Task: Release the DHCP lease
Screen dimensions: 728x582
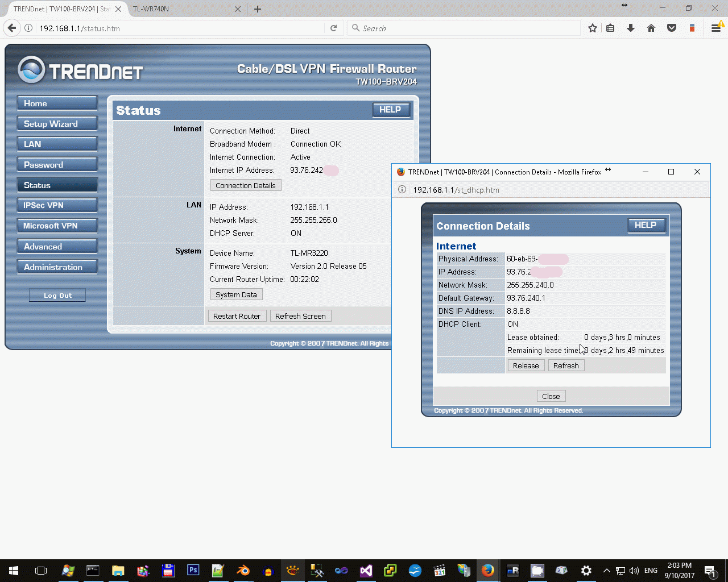Action: [526, 365]
